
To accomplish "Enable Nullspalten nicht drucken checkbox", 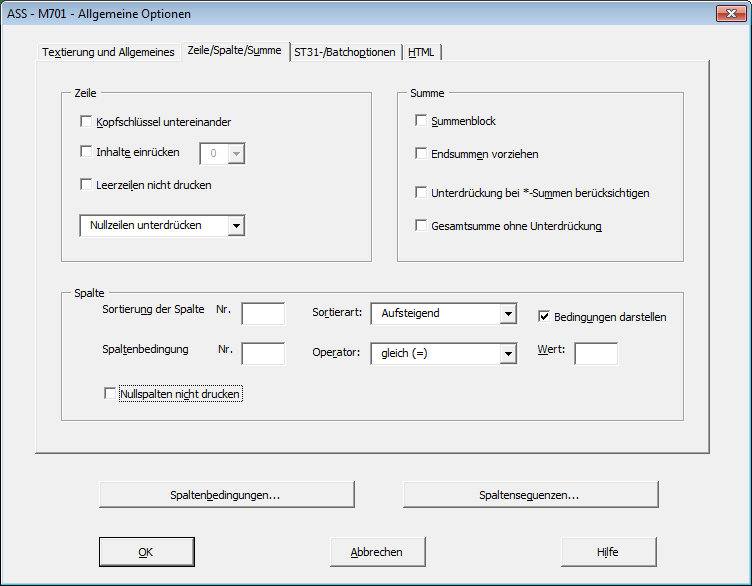I will click(x=110, y=394).
